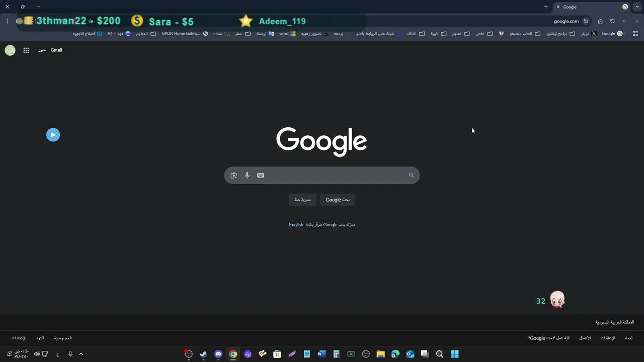Open Windows Start menu from taskbar
644x362 pixels.
[x=454, y=354]
